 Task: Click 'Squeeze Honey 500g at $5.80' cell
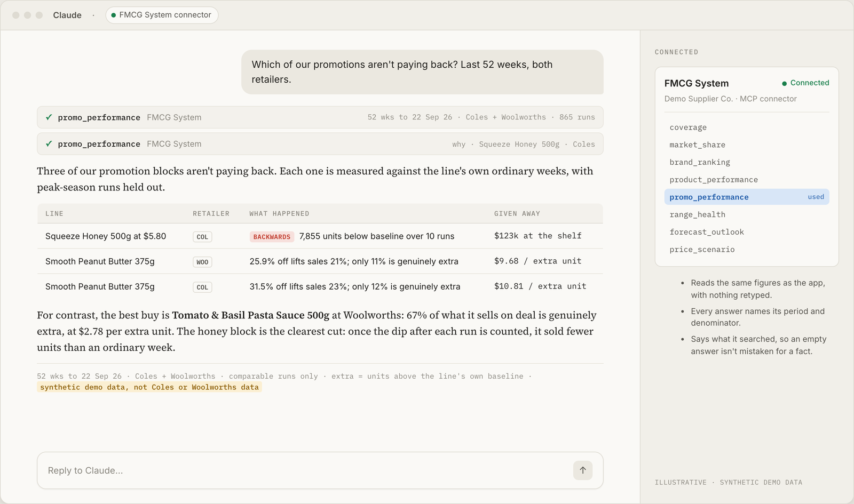point(106,236)
